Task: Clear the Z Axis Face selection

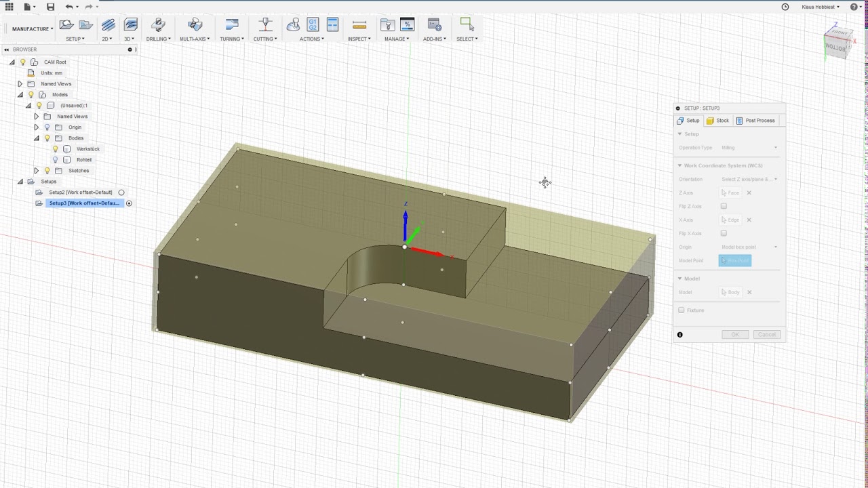Action: pos(749,192)
